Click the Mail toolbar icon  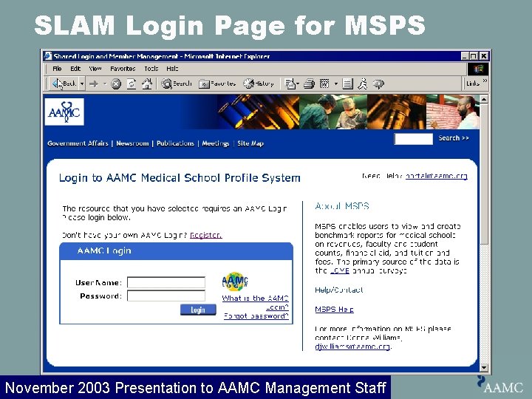point(290,83)
